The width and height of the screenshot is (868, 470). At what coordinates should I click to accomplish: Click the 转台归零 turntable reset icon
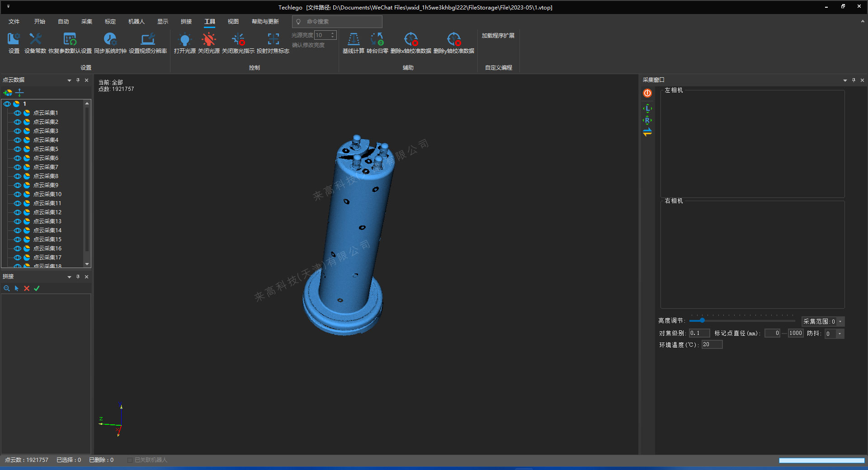[x=377, y=40]
